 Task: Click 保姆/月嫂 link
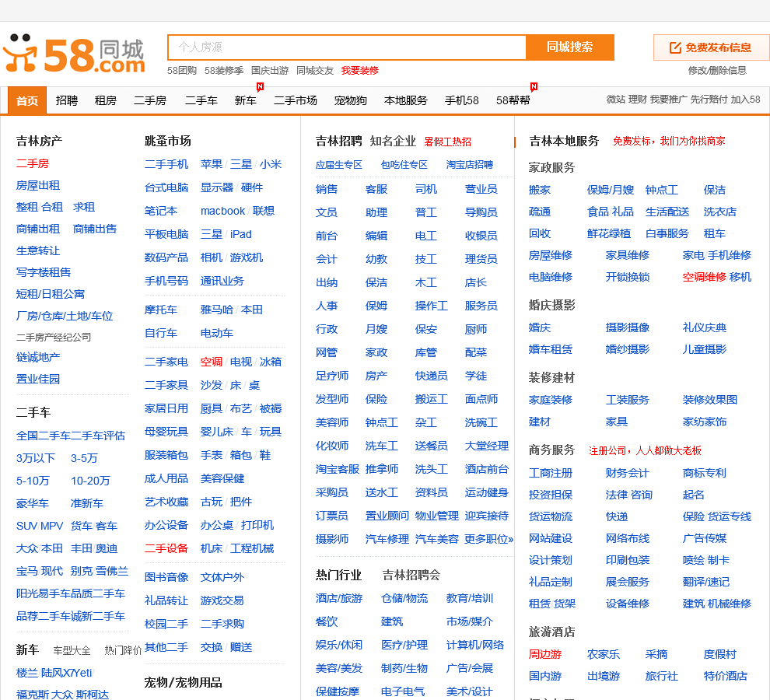[x=610, y=190]
